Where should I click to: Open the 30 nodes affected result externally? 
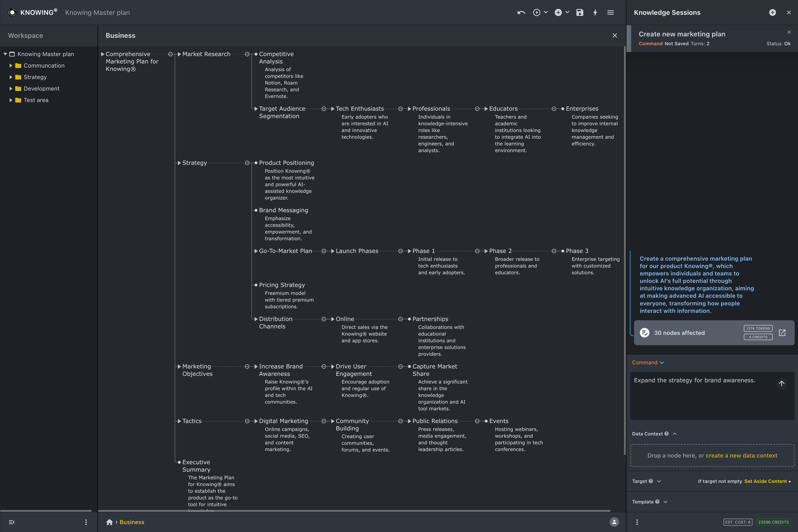(782, 332)
